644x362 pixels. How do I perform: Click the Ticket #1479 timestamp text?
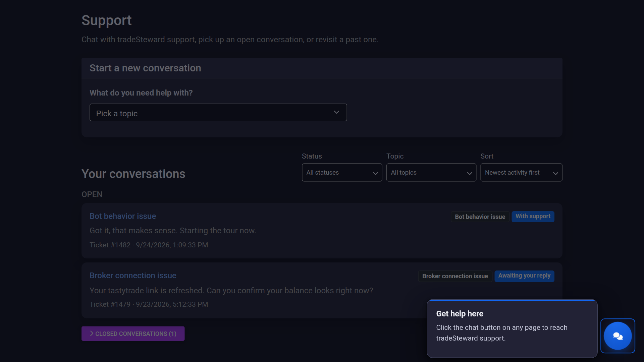click(149, 304)
